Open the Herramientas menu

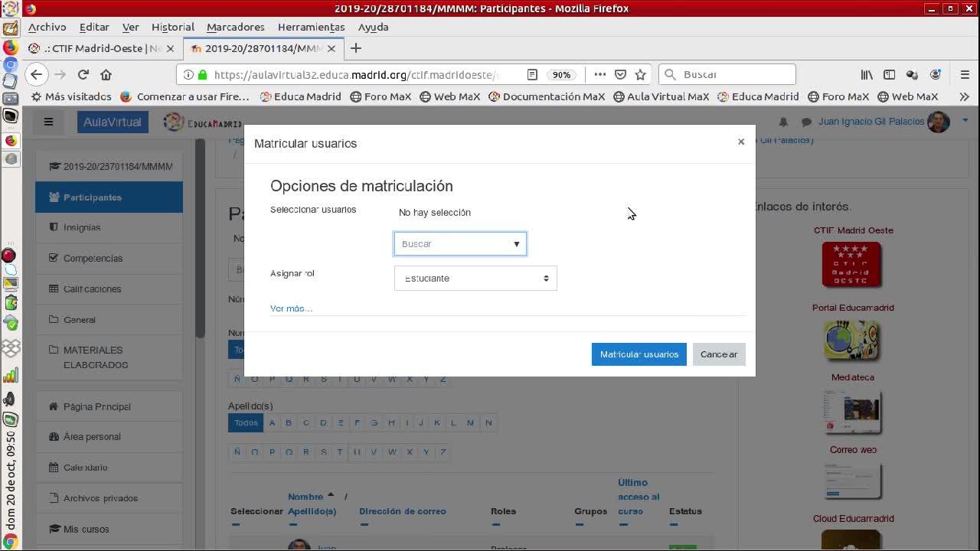click(311, 27)
